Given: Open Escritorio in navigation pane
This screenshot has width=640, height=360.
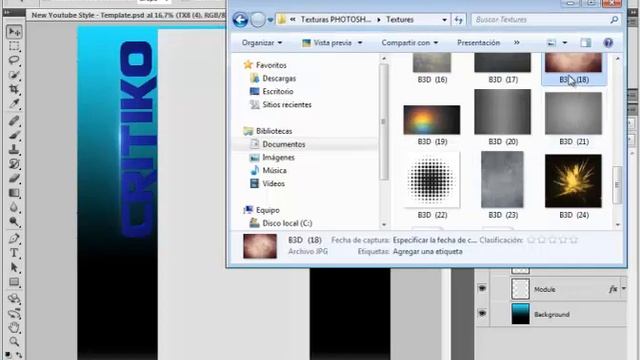Looking at the screenshot, I should [x=278, y=91].
